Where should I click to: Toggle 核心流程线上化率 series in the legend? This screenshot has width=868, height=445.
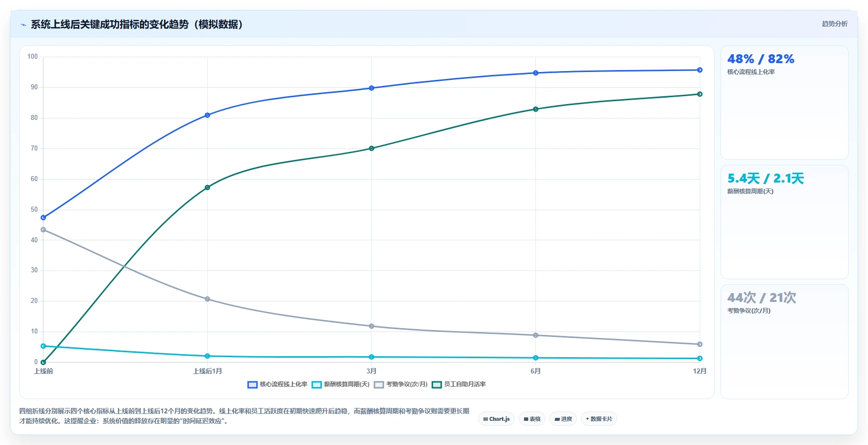(277, 384)
